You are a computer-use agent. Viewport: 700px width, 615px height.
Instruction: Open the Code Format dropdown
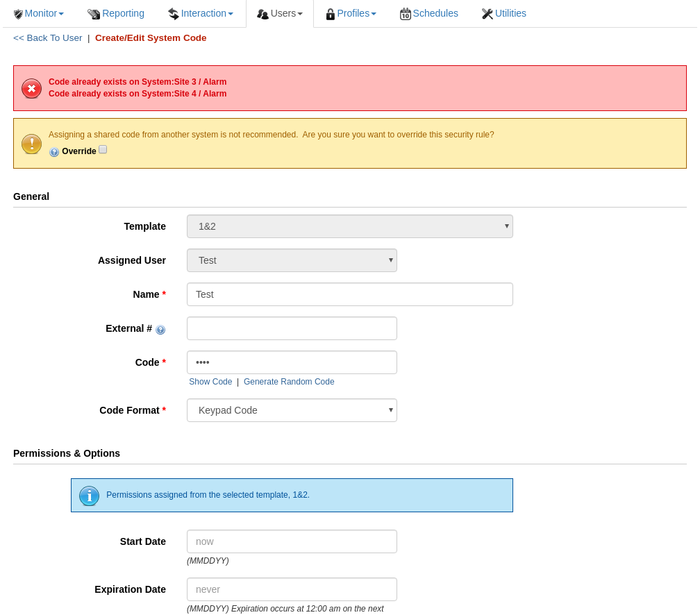[x=292, y=410]
